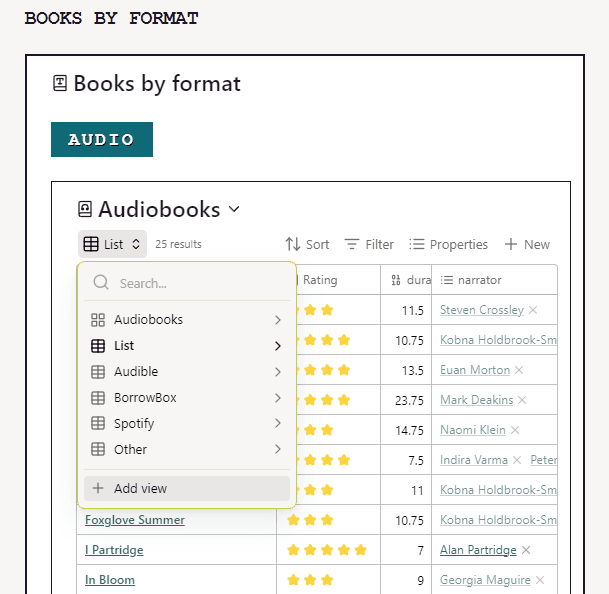Open the In Bloom book link
This screenshot has width=609, height=594.
[x=110, y=580]
